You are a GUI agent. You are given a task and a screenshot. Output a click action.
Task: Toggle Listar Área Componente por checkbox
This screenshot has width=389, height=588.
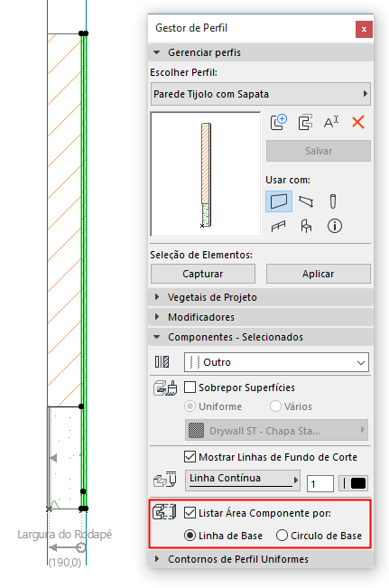[190, 513]
